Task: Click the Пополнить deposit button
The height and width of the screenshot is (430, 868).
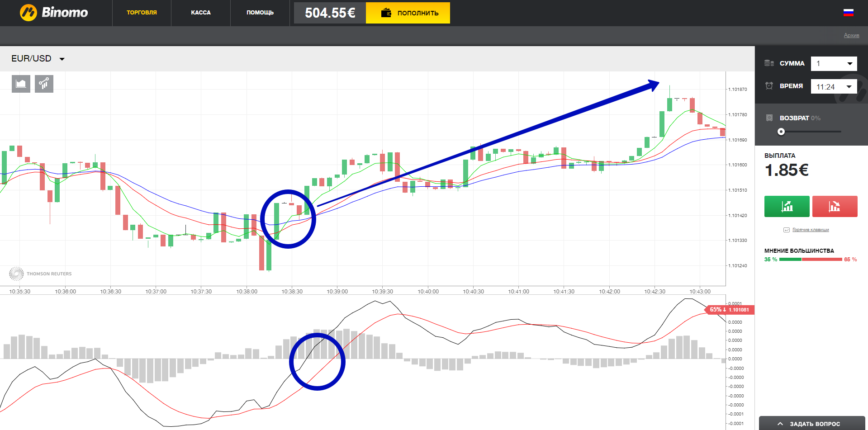Action: (x=408, y=13)
